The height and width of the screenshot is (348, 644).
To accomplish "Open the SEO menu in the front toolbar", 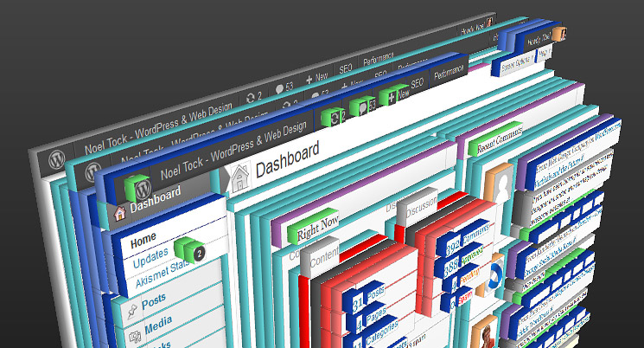I will 417,83.
